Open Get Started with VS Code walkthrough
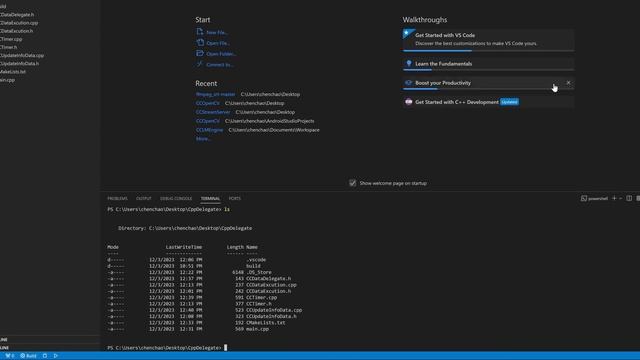Screen dimensions: 640x360 [489, 39]
